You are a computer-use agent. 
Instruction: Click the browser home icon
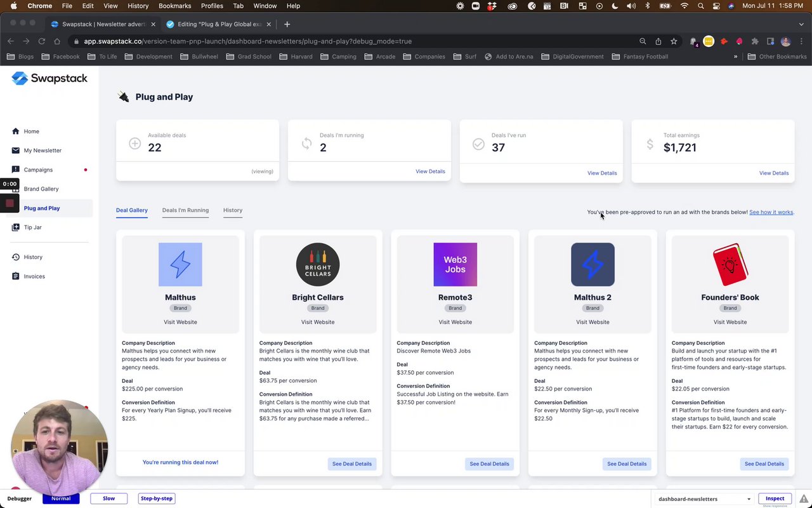pos(57,41)
